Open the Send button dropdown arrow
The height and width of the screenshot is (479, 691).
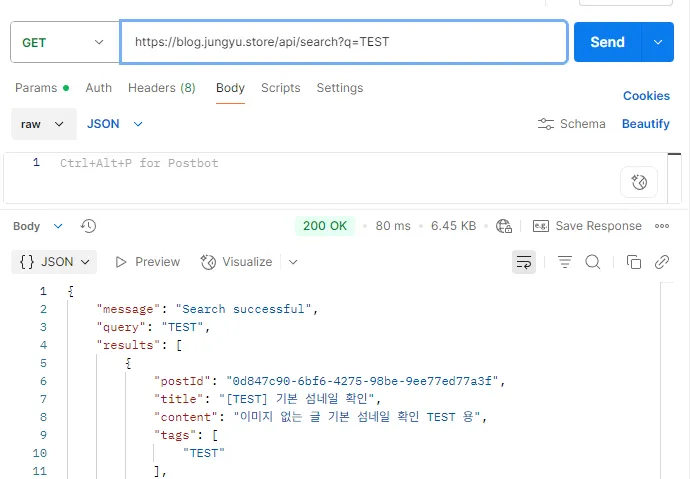657,42
